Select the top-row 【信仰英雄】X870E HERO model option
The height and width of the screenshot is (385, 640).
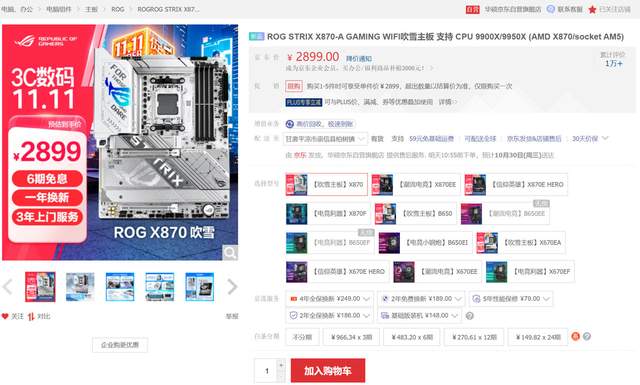[516, 184]
